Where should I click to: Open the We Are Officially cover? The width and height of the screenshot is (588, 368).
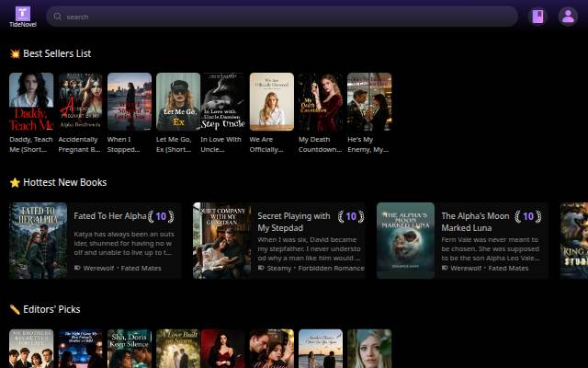tap(272, 102)
